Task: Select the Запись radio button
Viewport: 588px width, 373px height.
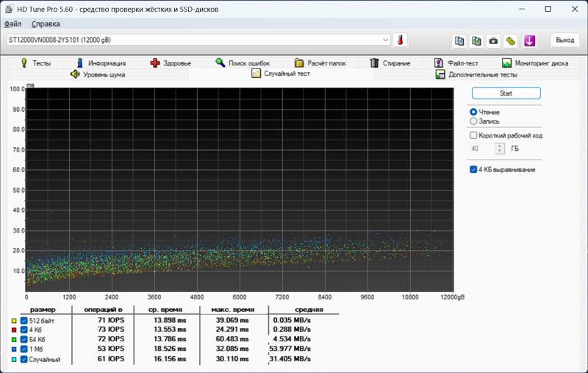Action: click(473, 121)
